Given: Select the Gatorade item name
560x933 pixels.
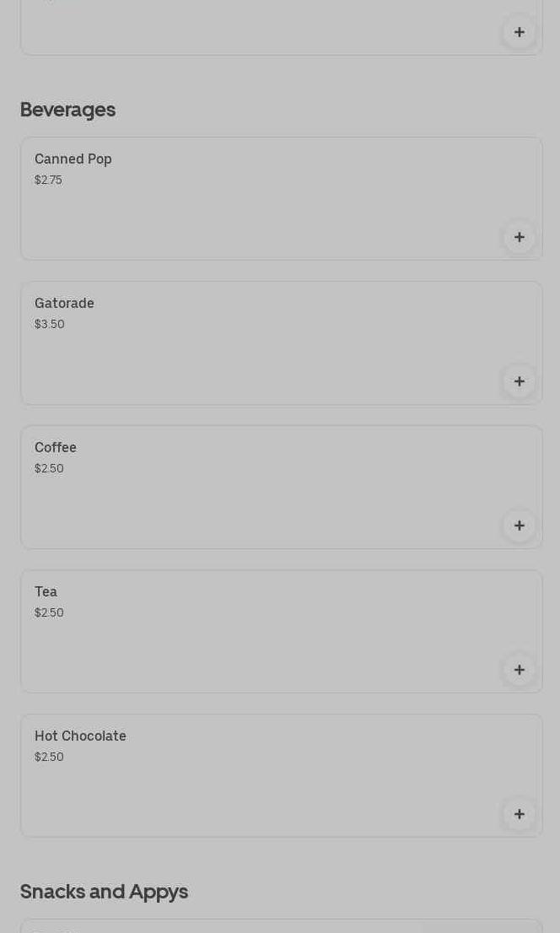Looking at the screenshot, I should [x=64, y=304].
